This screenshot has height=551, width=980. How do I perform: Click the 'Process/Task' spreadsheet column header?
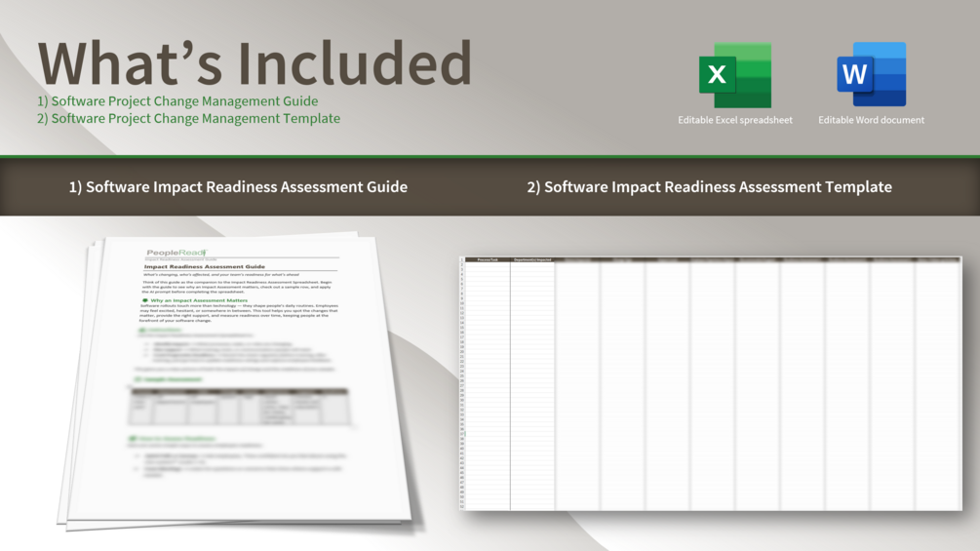(x=488, y=259)
